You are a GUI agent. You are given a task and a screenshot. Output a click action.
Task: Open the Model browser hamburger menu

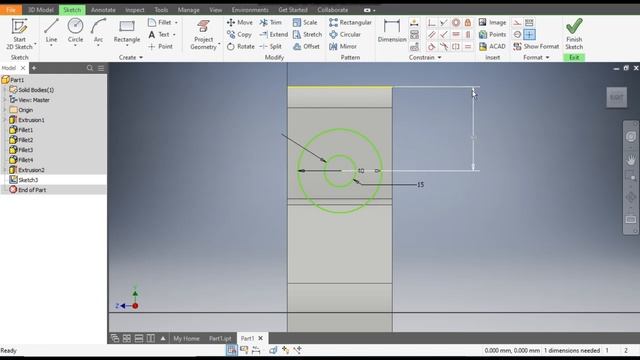[101, 68]
